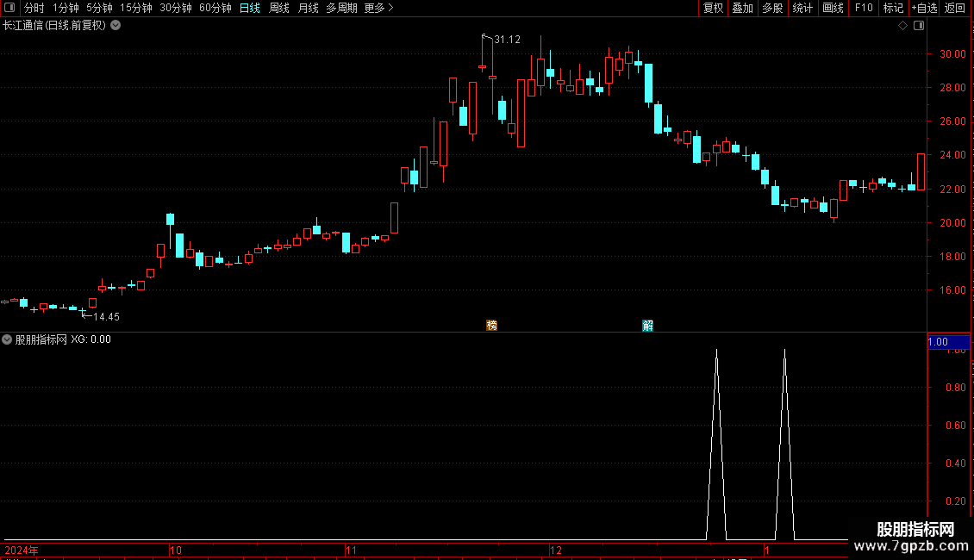Viewport: 974px width, 560px height.
Task: Switch to 周线 weekly chart
Action: pyautogui.click(x=279, y=8)
